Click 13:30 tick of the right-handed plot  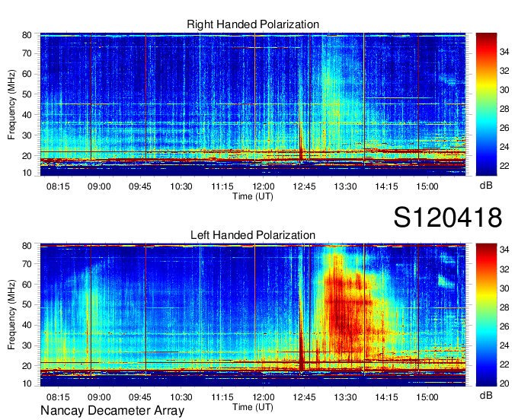click(x=345, y=186)
